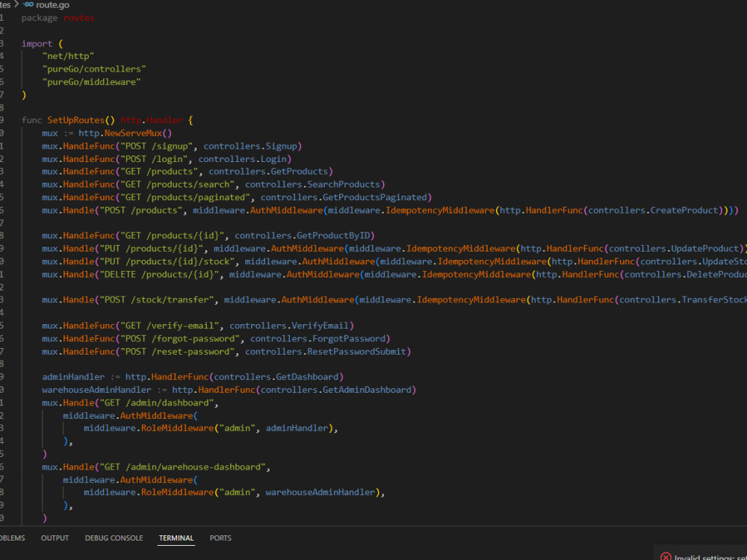Switch to the DEBUG CONSOLE tab
Image resolution: width=747 pixels, height=560 pixels.
114,538
